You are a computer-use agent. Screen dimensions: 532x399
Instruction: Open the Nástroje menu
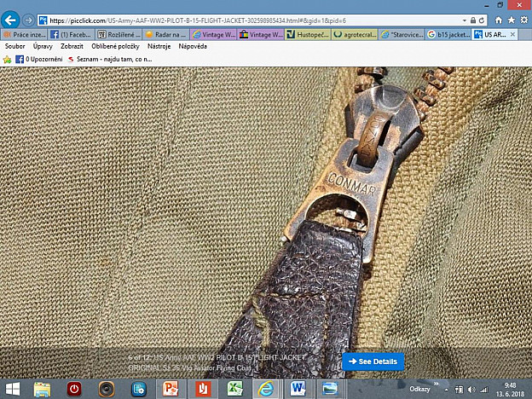pyautogui.click(x=159, y=46)
